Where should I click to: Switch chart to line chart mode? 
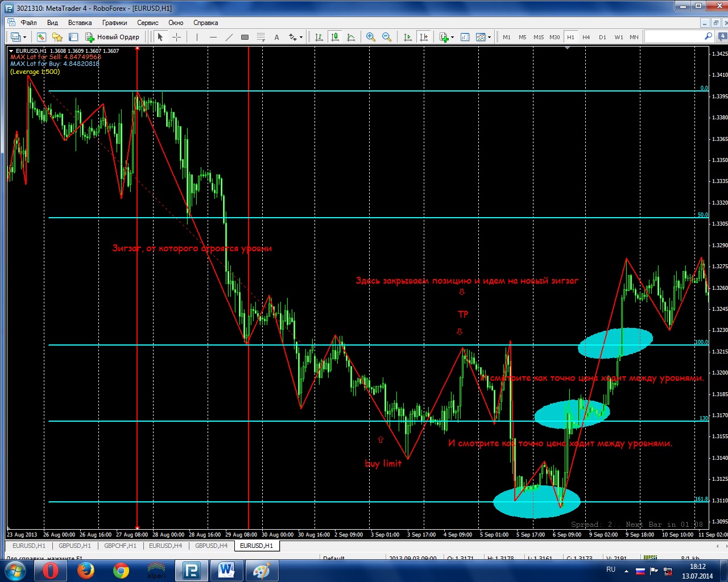tap(351, 37)
